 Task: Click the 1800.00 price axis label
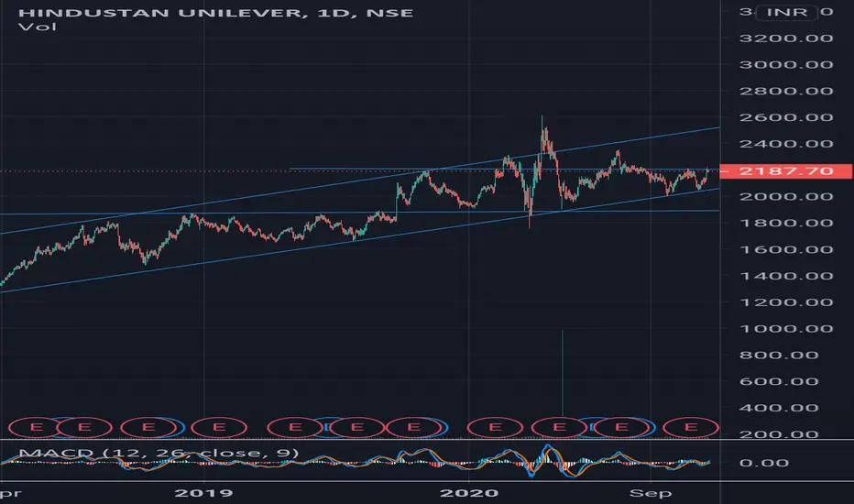786,223
